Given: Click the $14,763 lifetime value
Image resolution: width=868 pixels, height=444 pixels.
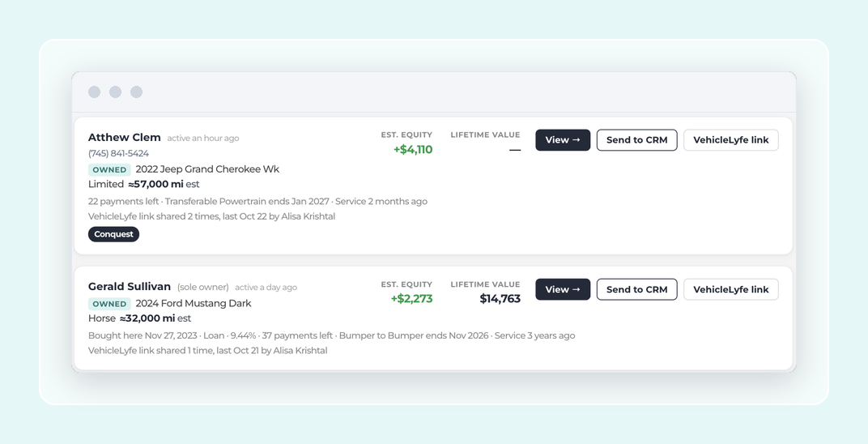Looking at the screenshot, I should click(x=500, y=299).
